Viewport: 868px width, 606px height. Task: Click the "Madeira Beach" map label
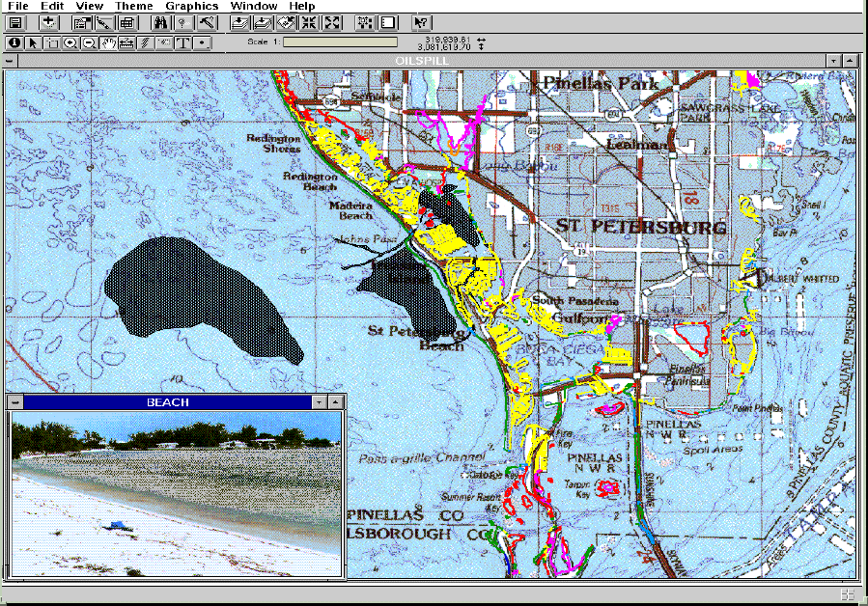(x=350, y=211)
